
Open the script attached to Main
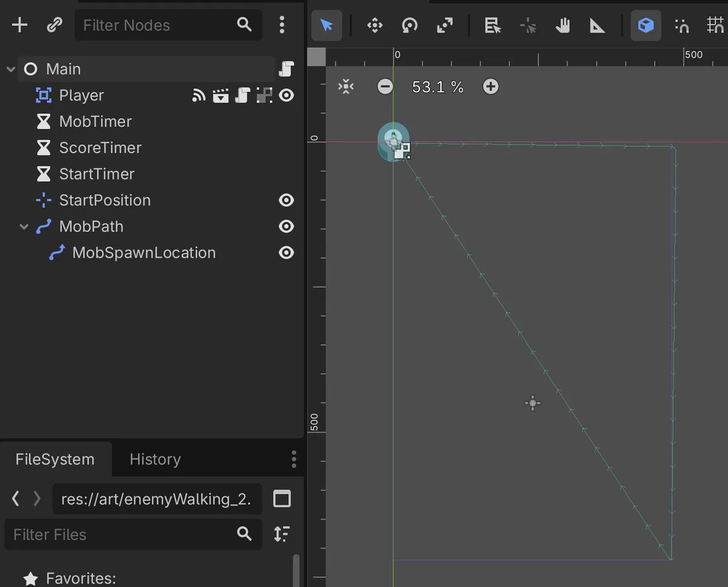tap(286, 69)
